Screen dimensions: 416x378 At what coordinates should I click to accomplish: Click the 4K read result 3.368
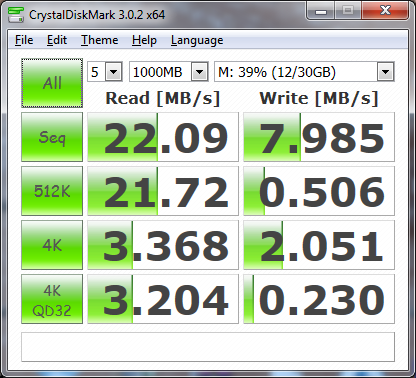pyautogui.click(x=163, y=245)
